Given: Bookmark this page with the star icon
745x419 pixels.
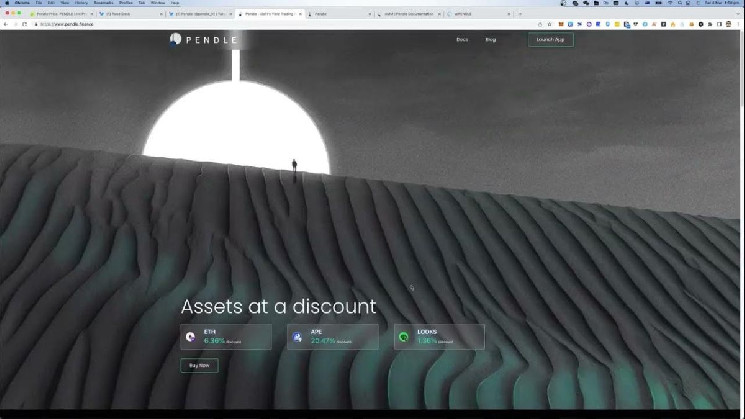Looking at the screenshot, I should click(549, 24).
